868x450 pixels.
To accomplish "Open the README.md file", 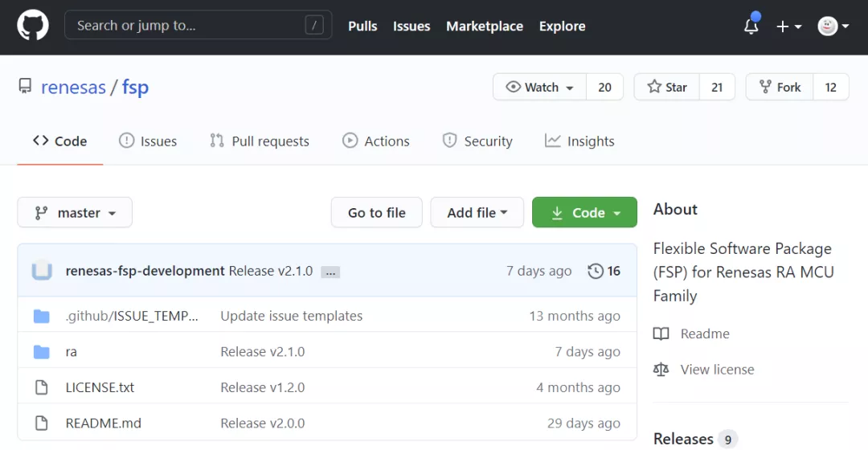I will (x=104, y=423).
